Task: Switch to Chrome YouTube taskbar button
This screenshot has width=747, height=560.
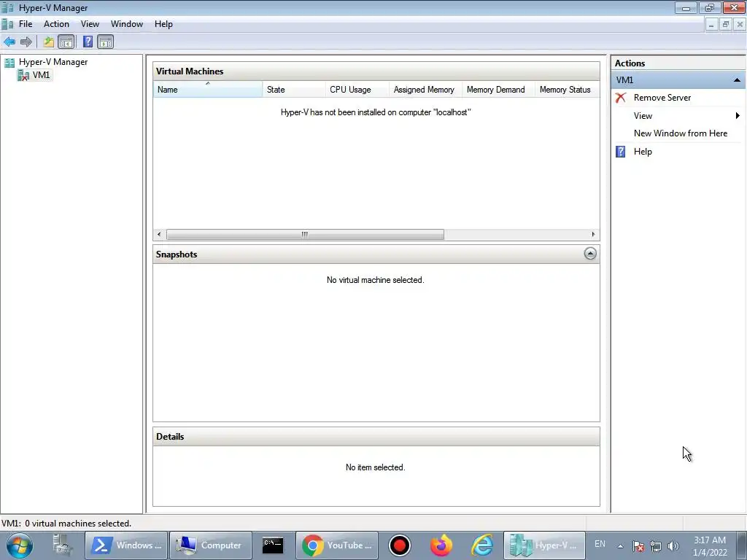Action: (337, 545)
